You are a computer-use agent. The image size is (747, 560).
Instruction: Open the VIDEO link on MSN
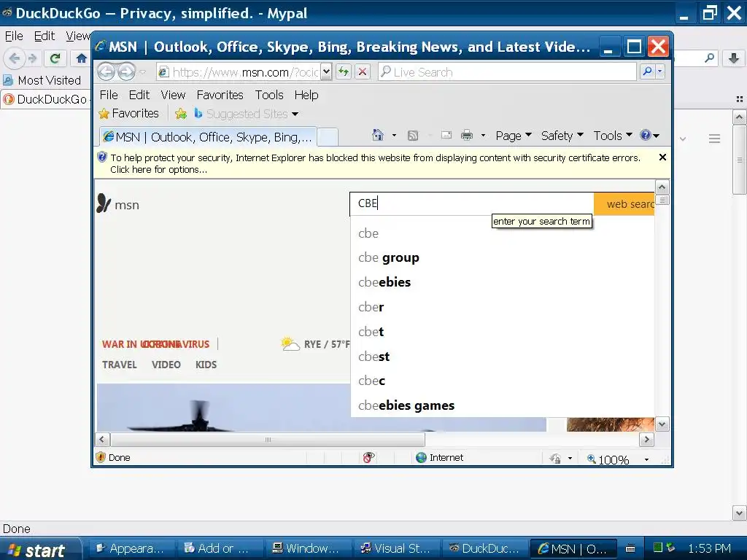(166, 365)
